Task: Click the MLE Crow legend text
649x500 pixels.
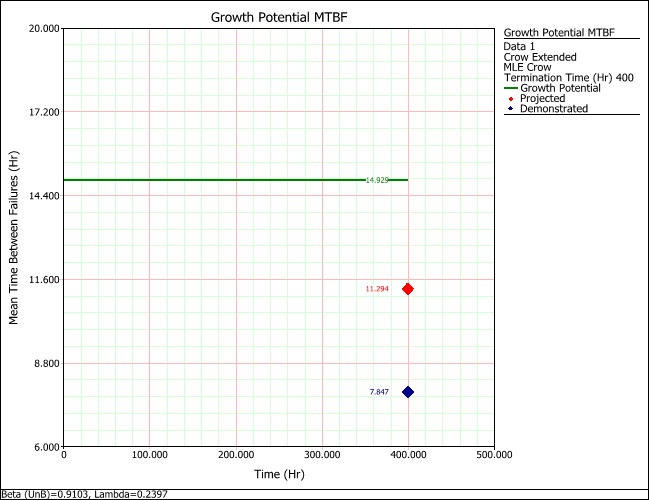Action: pyautogui.click(x=530, y=68)
